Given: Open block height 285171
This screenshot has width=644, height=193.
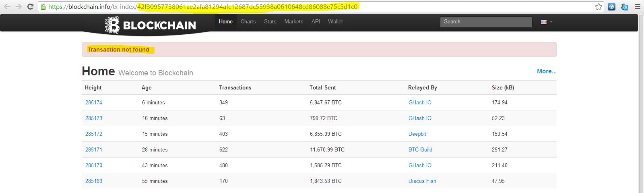Looking at the screenshot, I should click(94, 149).
